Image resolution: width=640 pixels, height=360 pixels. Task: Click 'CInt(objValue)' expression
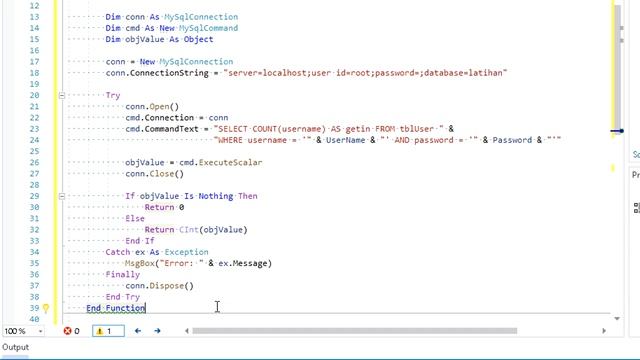point(213,230)
